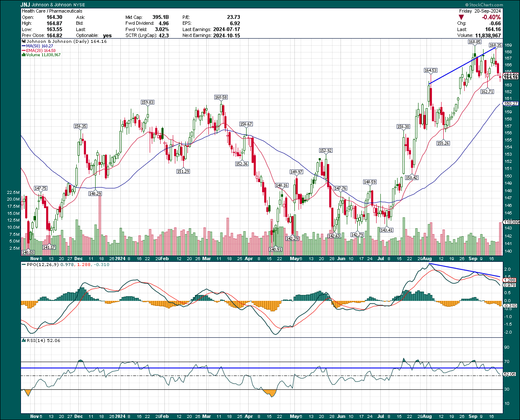Click the header Volume value 11,838,967
Viewport: 520px width, 420px height.
(x=488, y=36)
